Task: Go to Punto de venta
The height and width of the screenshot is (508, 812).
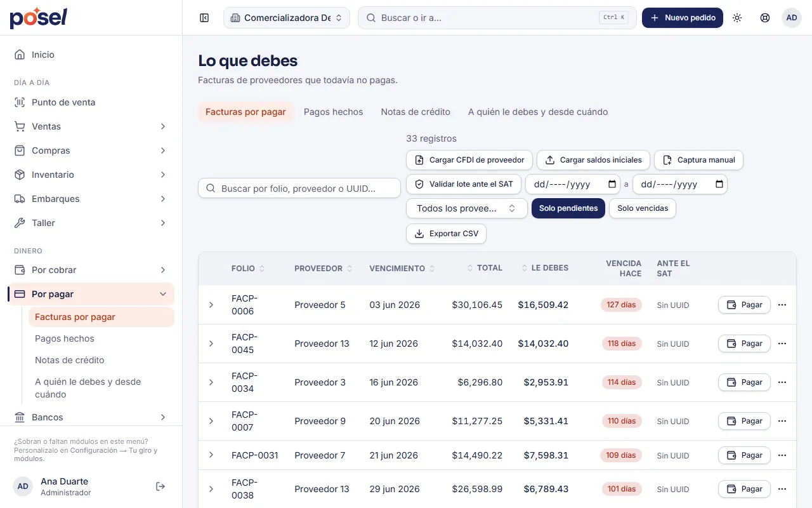Action: pyautogui.click(x=91, y=102)
